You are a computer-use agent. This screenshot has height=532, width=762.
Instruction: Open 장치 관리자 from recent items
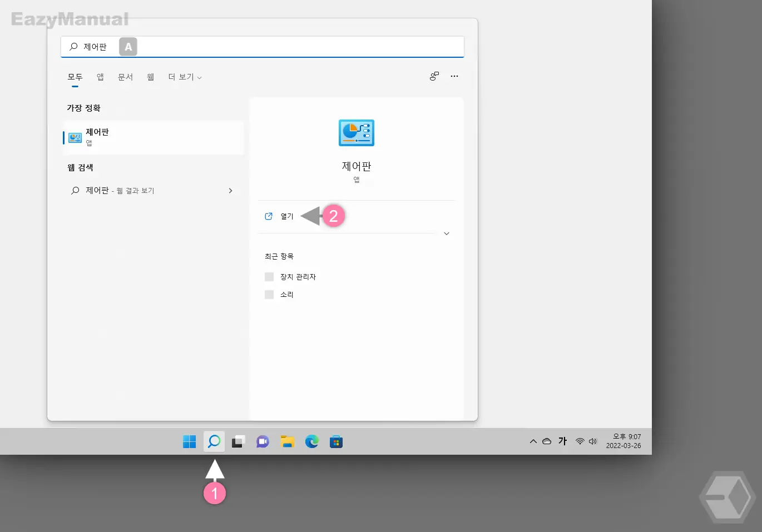(298, 276)
